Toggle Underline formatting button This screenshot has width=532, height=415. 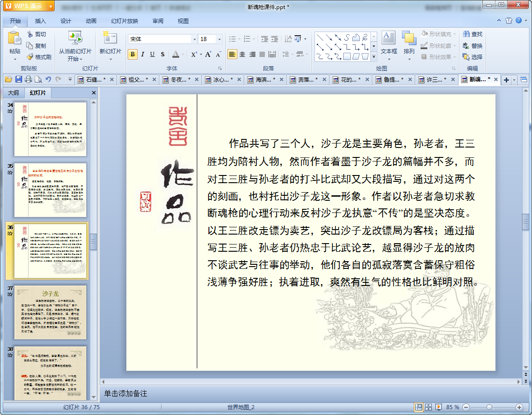[x=153, y=54]
